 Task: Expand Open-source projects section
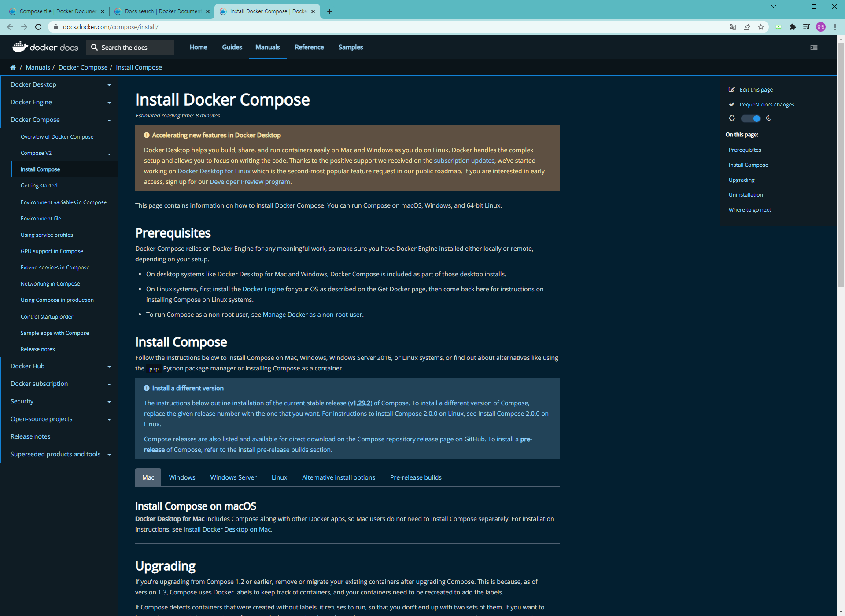pyautogui.click(x=109, y=419)
